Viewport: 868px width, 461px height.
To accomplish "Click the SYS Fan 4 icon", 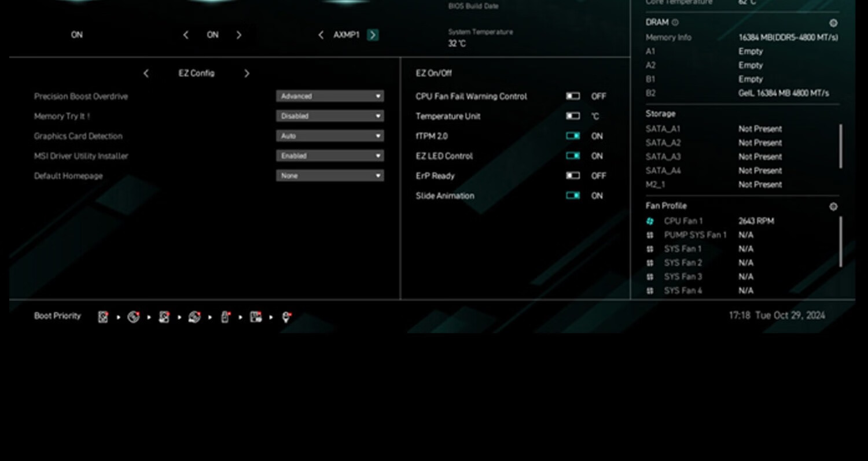I will point(650,290).
